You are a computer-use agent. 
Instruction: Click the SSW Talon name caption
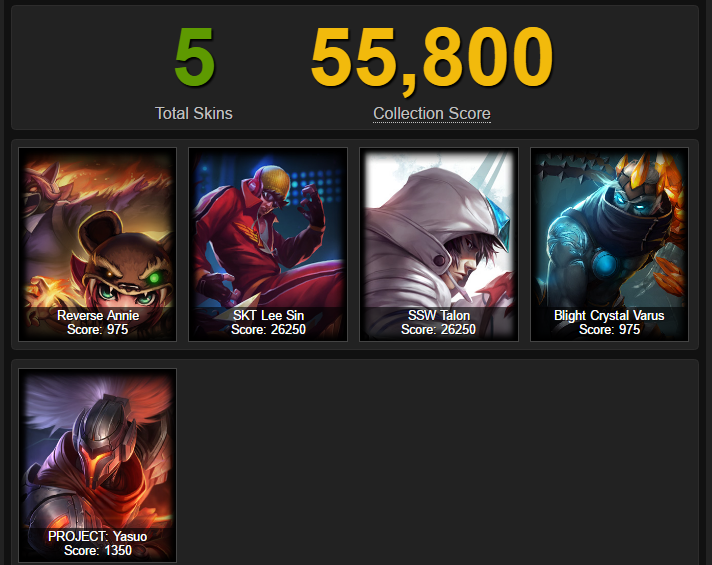click(439, 315)
